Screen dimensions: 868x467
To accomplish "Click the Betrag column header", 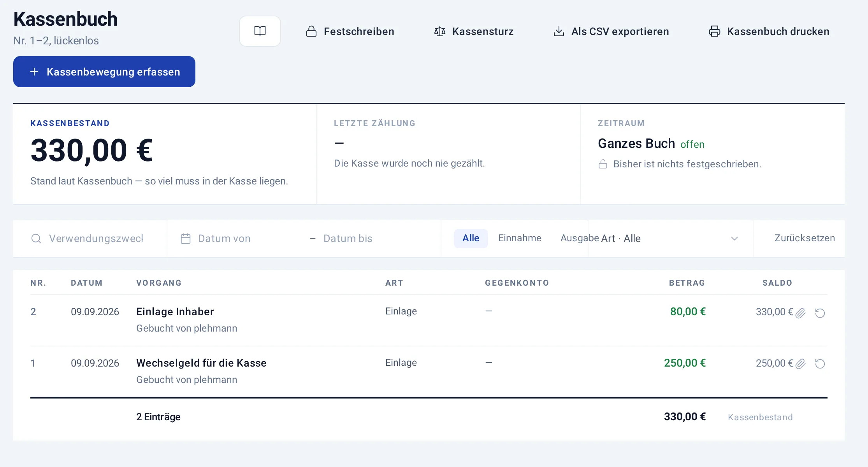I will 687,283.
